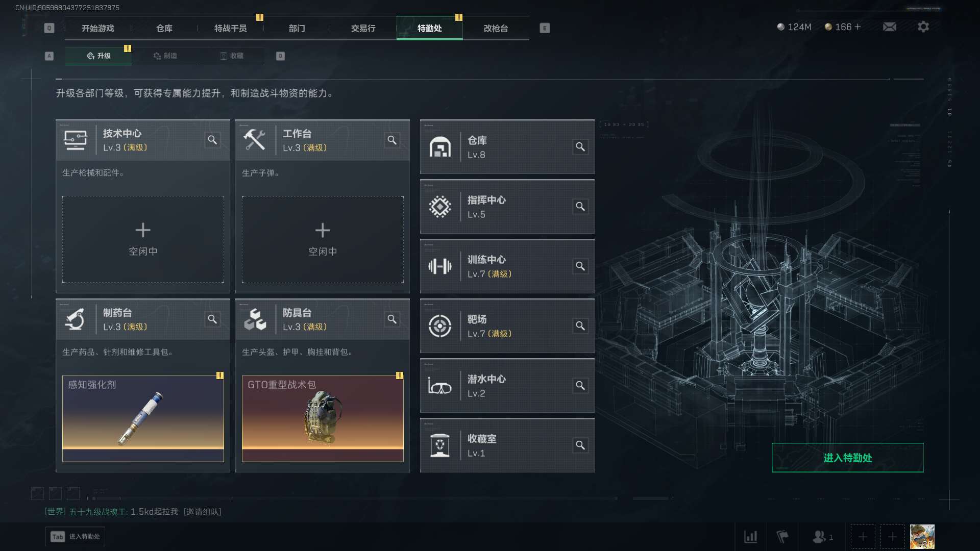Screen dimensions: 980x551
Task: Go to 交易行 tab
Action: tap(363, 28)
